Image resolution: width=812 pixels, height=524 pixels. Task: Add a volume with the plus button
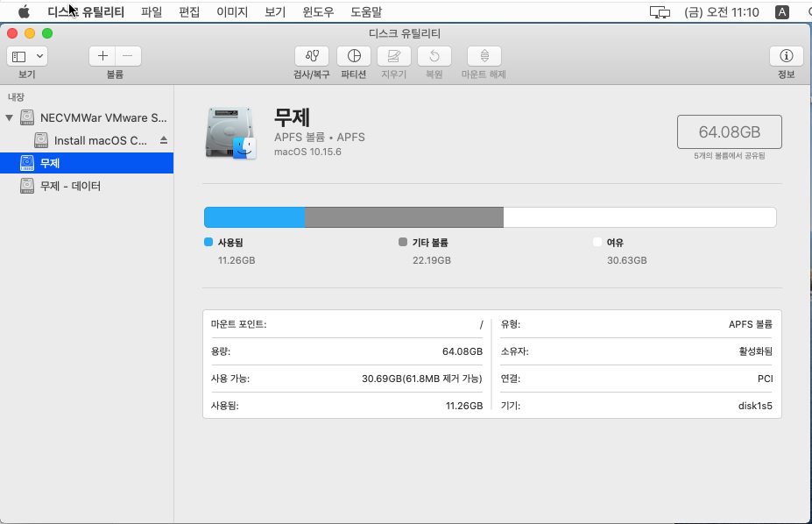coord(102,56)
